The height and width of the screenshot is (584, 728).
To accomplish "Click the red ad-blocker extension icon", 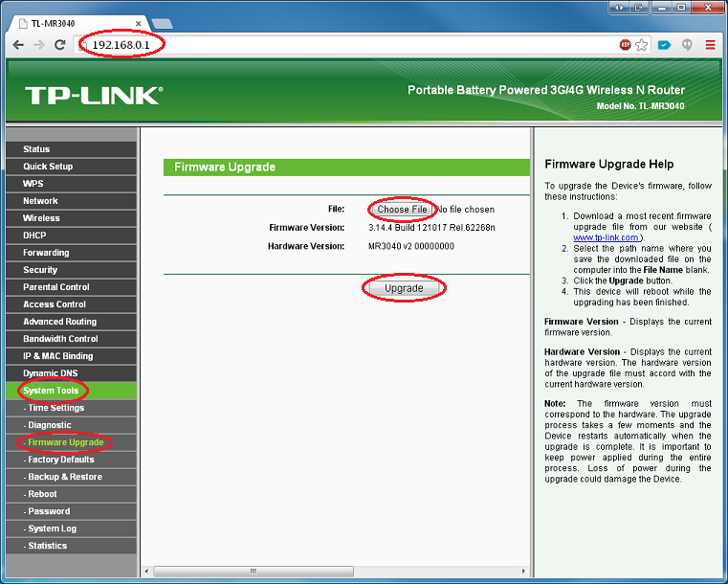I will (x=625, y=45).
